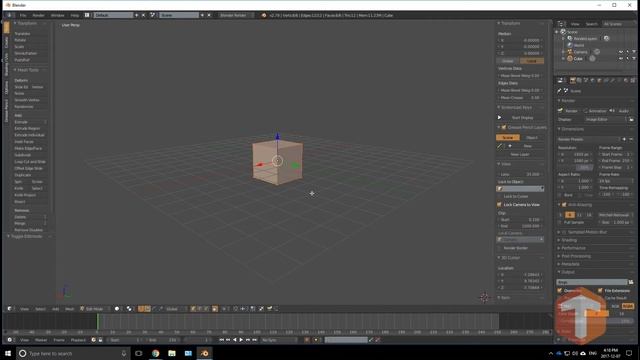640x360 pixels.
Task: Toggle Lock to Cursor checkbox
Action: [x=499, y=196]
